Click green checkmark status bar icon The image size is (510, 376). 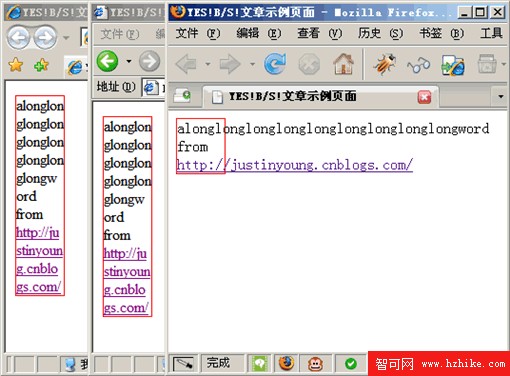tap(350, 364)
